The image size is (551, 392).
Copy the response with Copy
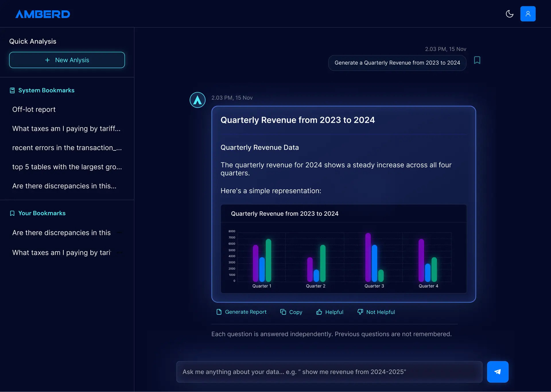point(291,312)
